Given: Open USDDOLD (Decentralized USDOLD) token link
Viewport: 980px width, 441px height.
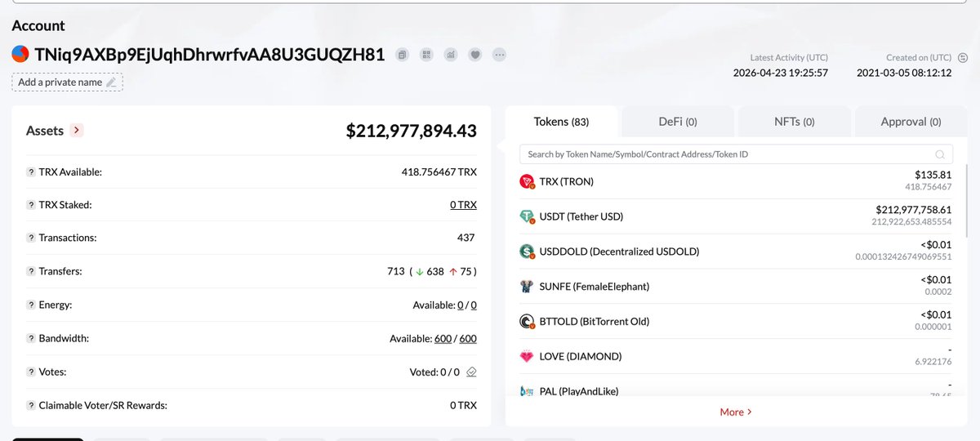Looking at the screenshot, I should point(619,252).
